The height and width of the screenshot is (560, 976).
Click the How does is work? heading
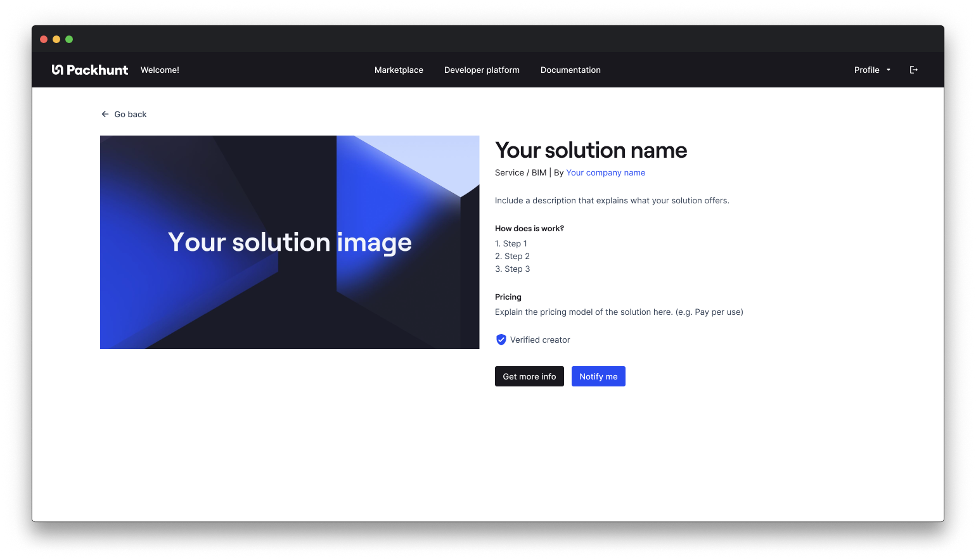[x=529, y=228]
